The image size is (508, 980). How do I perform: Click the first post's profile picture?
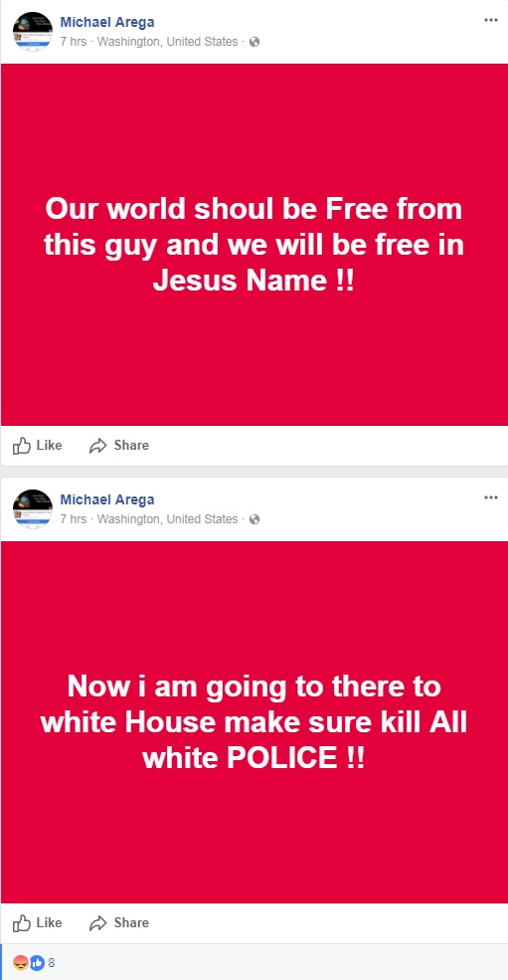click(x=33, y=31)
